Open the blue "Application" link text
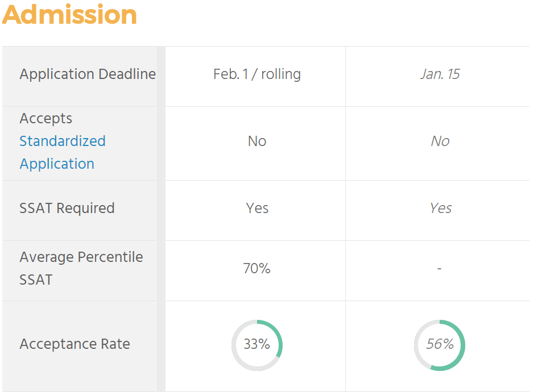Viewport: 542px width, 392px height. point(57,164)
